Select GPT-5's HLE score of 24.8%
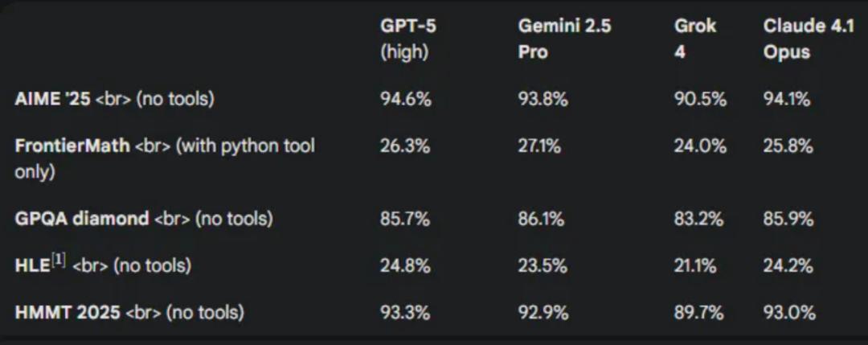868x345 pixels. pyautogui.click(x=405, y=265)
